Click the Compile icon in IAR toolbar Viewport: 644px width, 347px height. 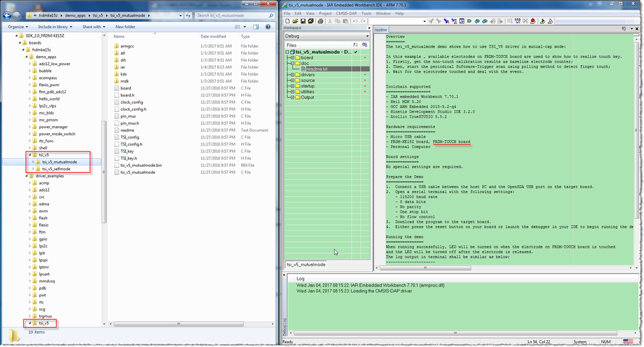click(x=510, y=21)
